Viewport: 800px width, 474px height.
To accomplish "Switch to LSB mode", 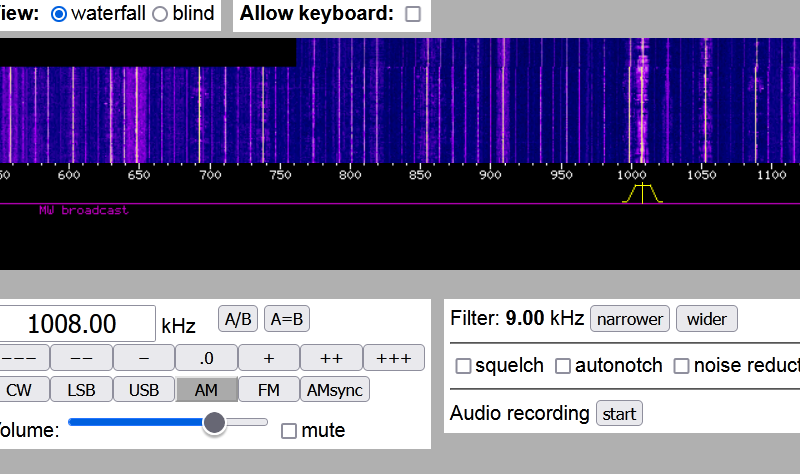I will coord(82,390).
